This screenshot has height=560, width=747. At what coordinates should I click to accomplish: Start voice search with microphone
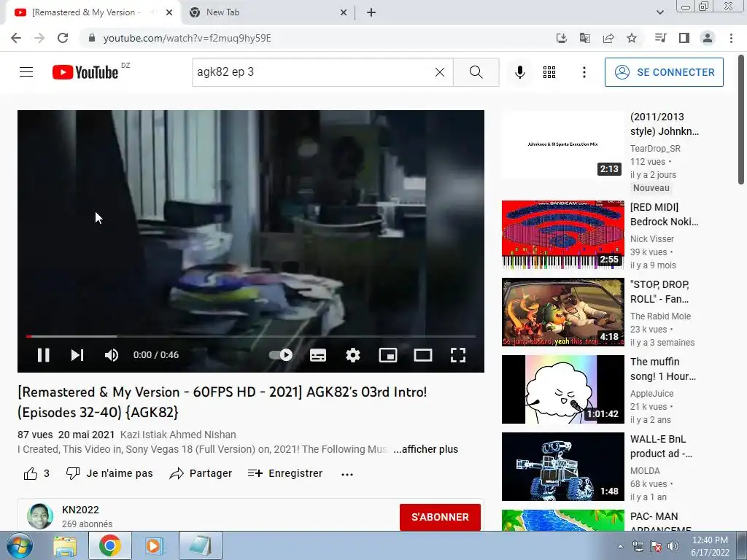pos(519,72)
